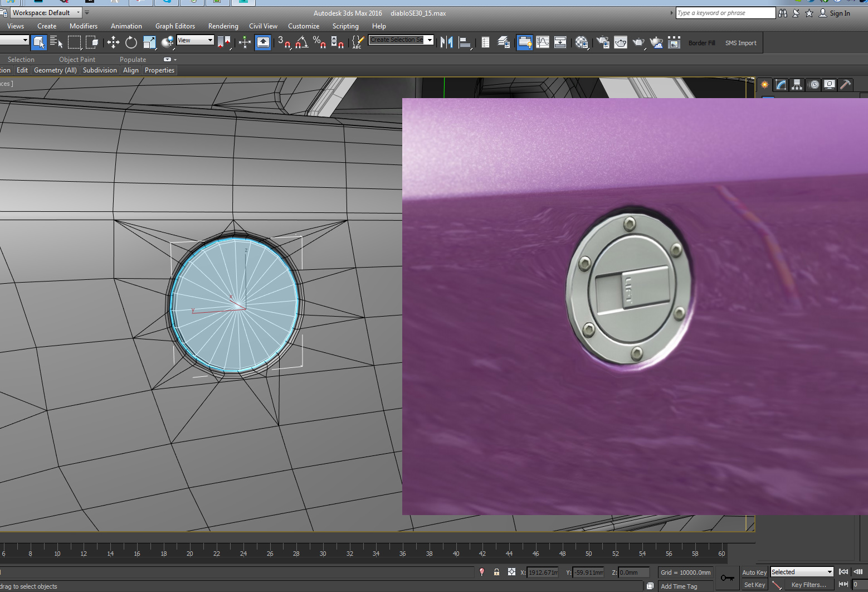
Task: Open the Modifiers menu
Action: tap(84, 26)
